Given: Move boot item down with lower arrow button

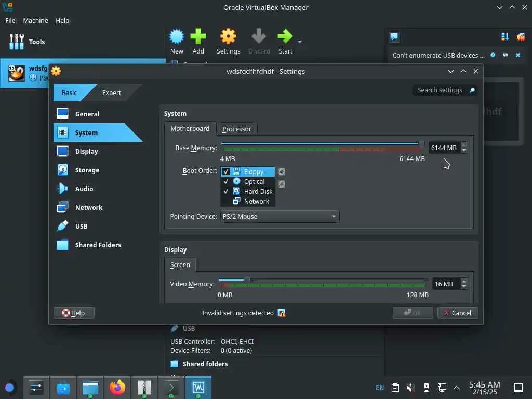Looking at the screenshot, I should [x=282, y=184].
